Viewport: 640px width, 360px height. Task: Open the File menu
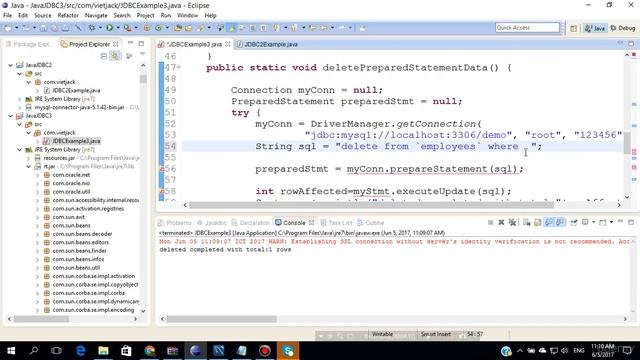tap(7, 16)
